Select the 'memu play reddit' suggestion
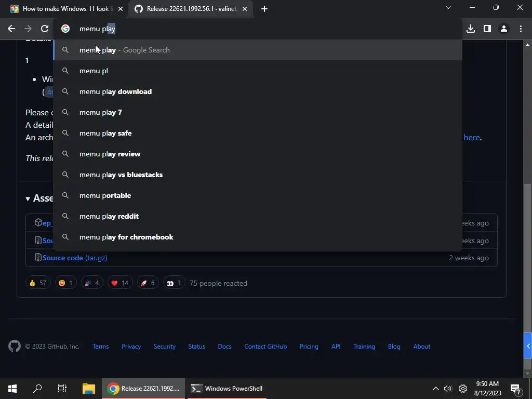This screenshot has width=532, height=399. [x=258, y=217]
